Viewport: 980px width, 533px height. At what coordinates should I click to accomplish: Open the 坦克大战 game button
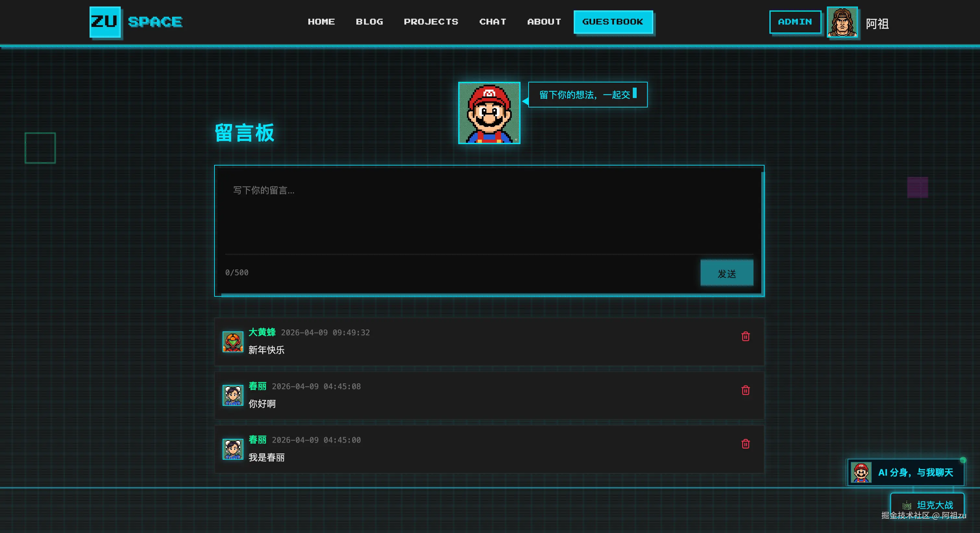(x=927, y=505)
